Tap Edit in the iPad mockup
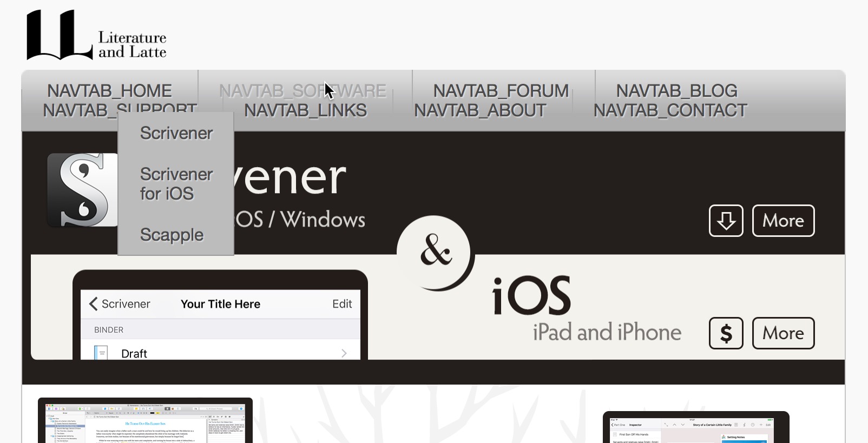This screenshot has height=443, width=868. (x=342, y=304)
